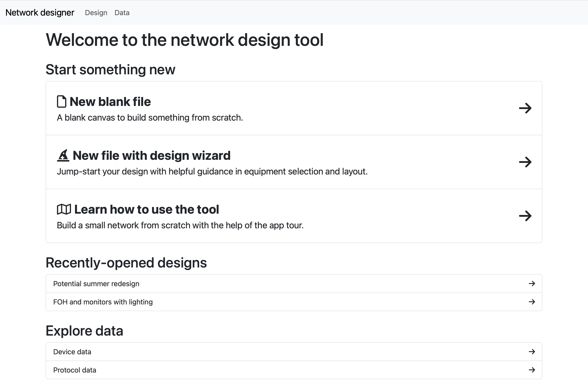Explore the Device data entry
This screenshot has height=389, width=588.
tap(72, 352)
